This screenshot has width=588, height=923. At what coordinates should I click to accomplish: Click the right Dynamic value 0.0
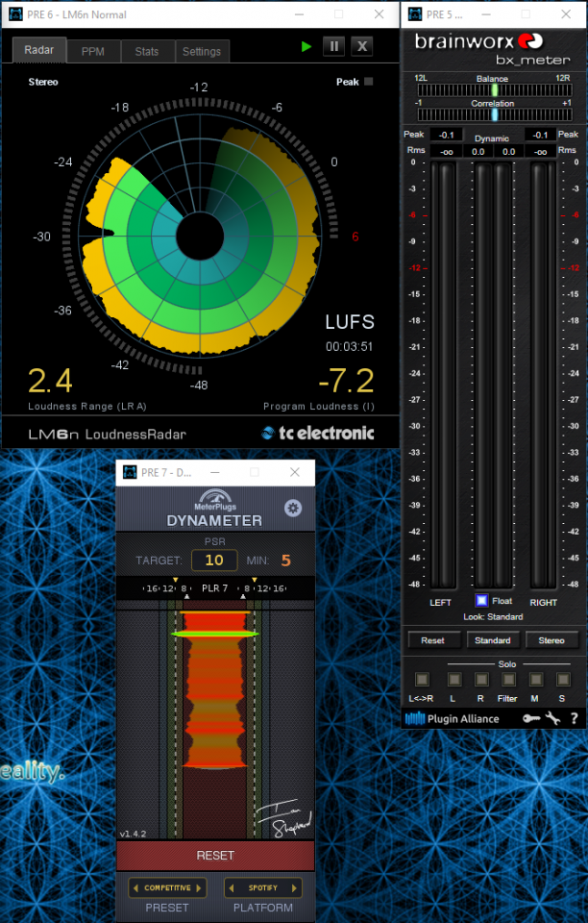click(x=508, y=152)
